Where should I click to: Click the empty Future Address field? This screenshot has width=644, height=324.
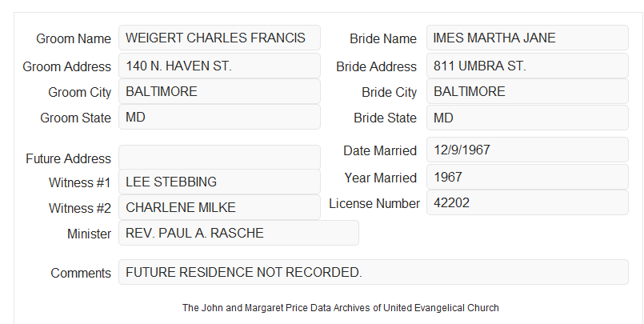pyautogui.click(x=219, y=158)
